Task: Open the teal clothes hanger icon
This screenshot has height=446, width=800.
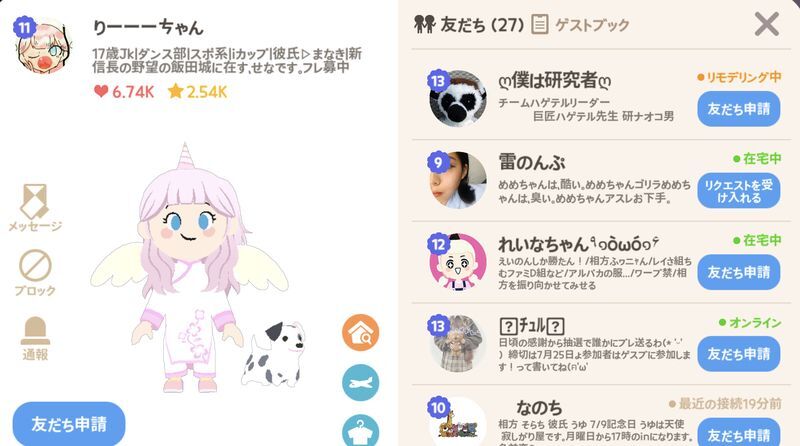Action: 361,431
